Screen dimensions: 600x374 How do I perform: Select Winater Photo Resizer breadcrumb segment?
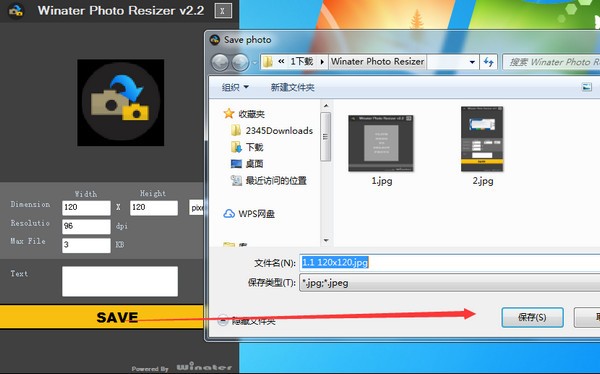coord(377,62)
